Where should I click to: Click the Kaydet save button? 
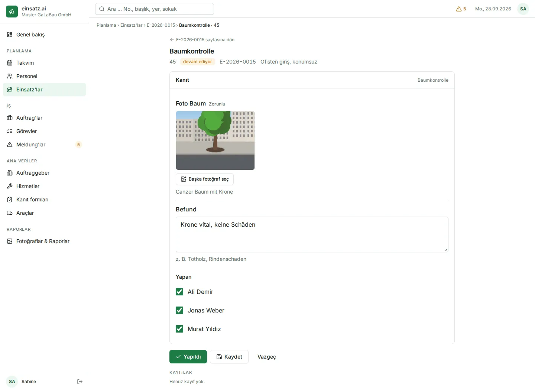pos(229,357)
